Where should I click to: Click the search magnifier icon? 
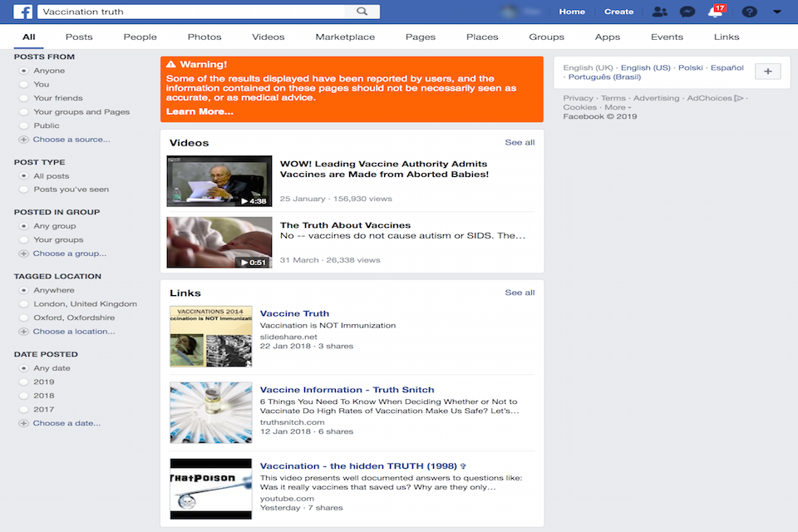(x=362, y=11)
